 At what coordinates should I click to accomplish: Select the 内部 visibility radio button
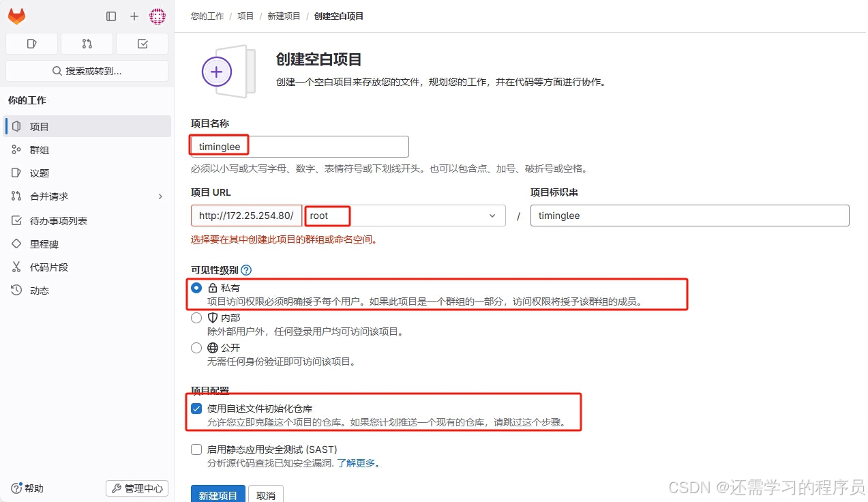tap(196, 318)
